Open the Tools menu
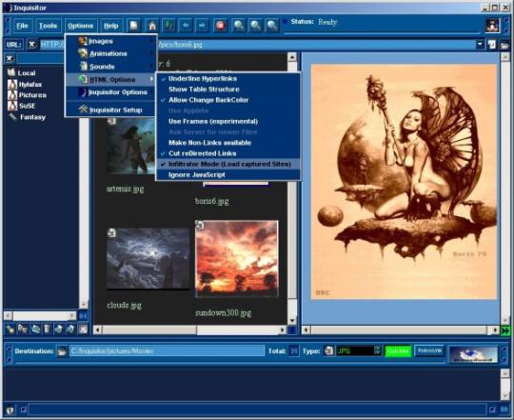 [x=48, y=26]
